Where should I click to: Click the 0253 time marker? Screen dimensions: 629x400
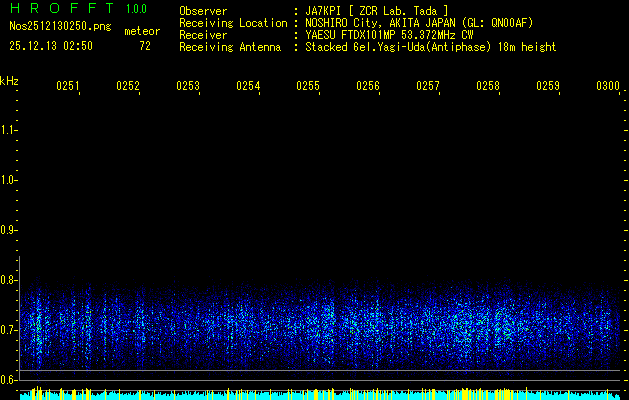click(188, 87)
